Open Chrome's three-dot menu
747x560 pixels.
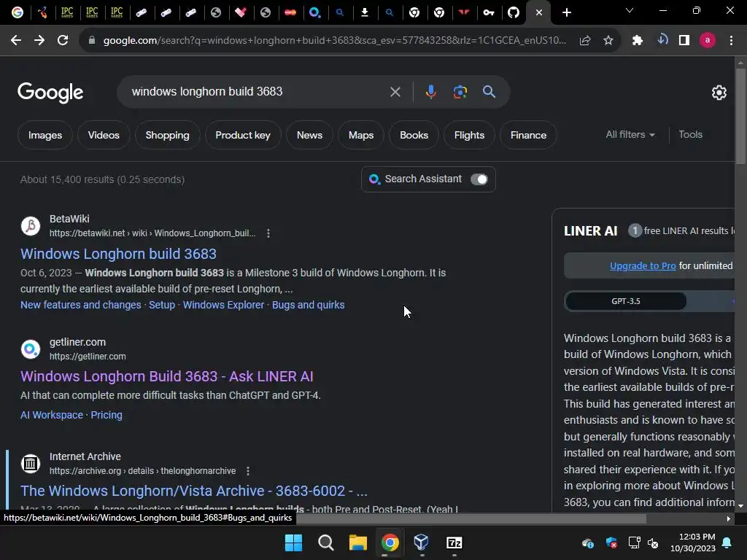coord(731,41)
